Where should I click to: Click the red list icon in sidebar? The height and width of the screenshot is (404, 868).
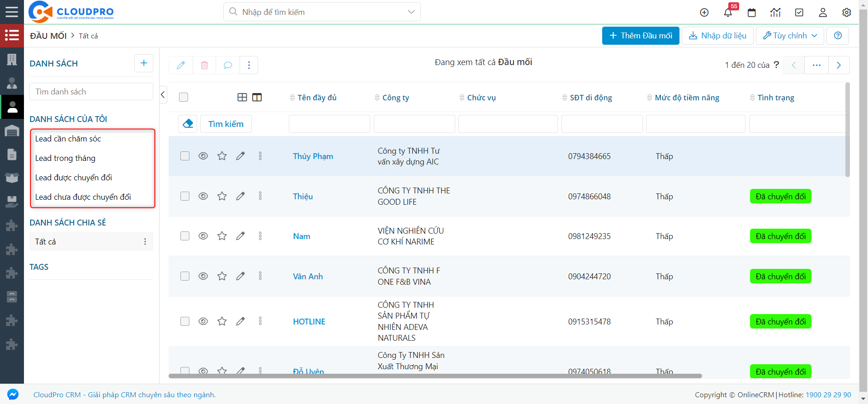pyautogui.click(x=12, y=35)
